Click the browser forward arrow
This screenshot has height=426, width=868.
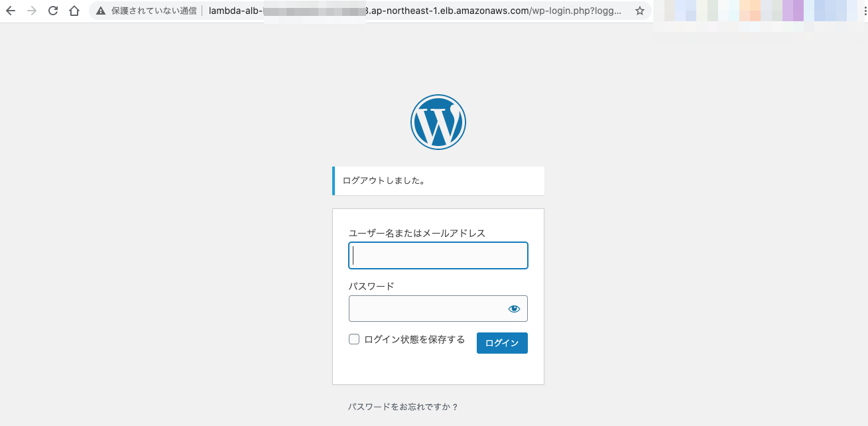click(x=32, y=11)
